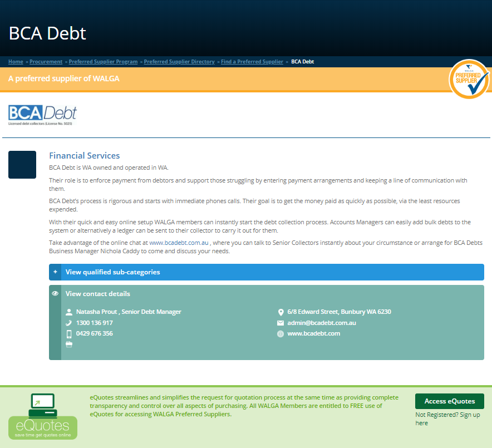
Task: Click the person icon next to Natasha Prout
Action: (69, 312)
